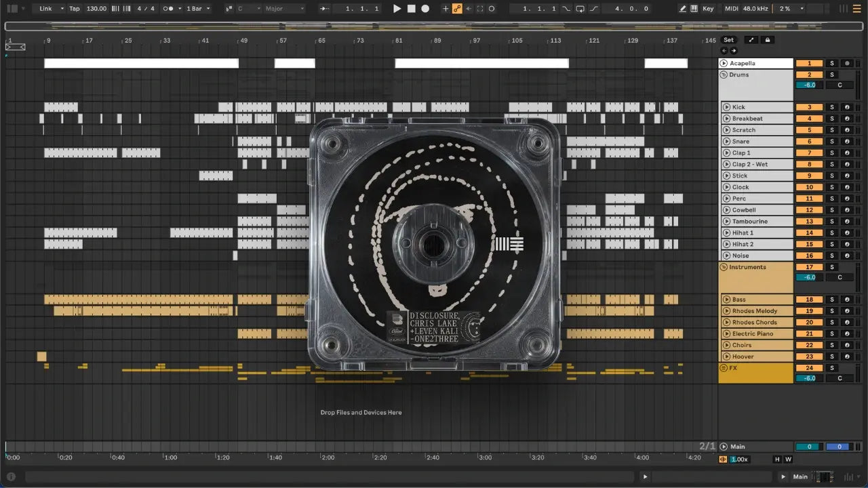This screenshot has width=868, height=488.
Task: Toggle Session Record circle
Action: [492, 9]
